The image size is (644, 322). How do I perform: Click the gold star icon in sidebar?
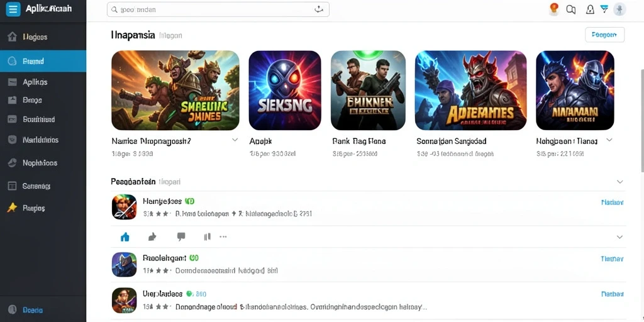click(x=13, y=208)
